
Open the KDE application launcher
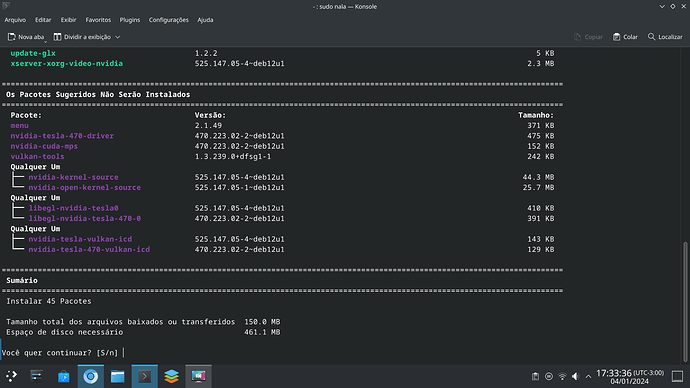tap(11, 376)
